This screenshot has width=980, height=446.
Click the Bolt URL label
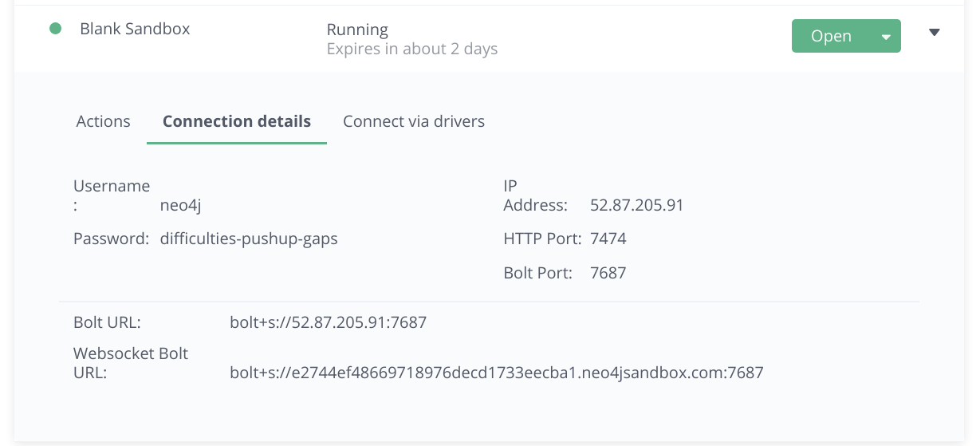[x=107, y=322]
